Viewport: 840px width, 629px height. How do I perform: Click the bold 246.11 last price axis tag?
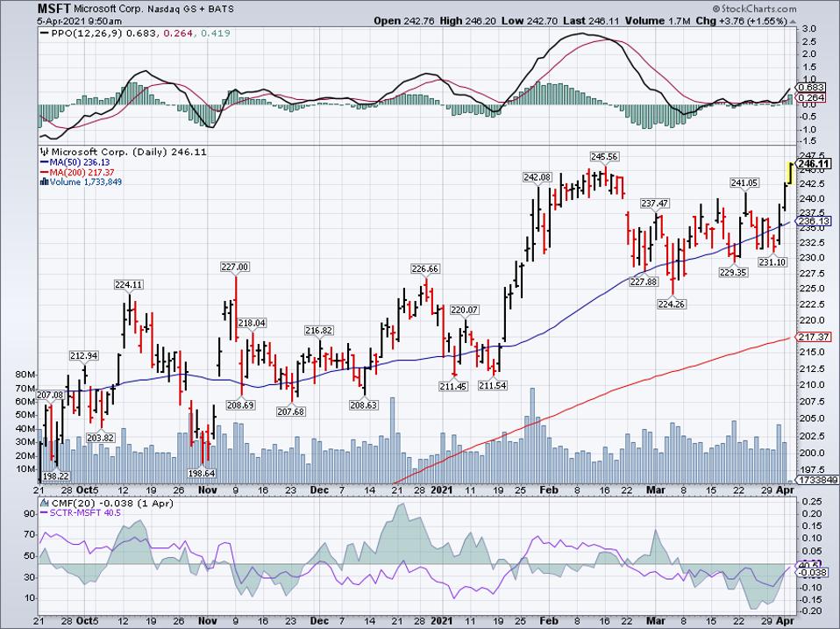point(814,164)
